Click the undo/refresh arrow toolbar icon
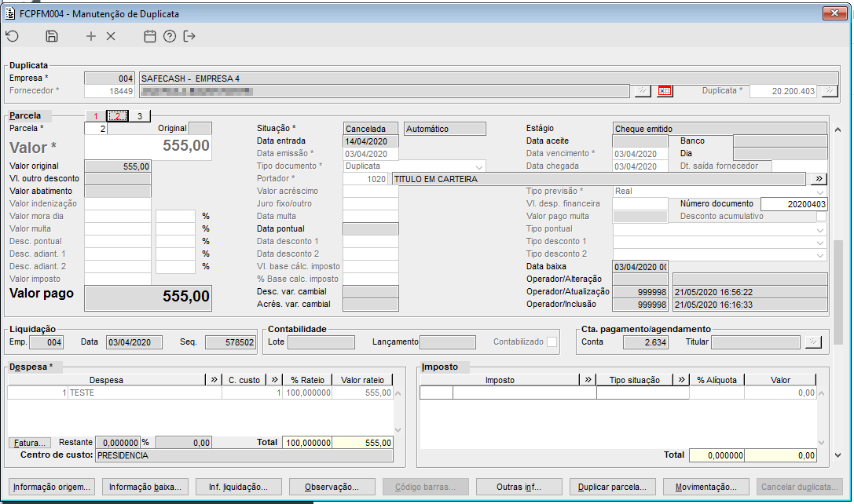The height and width of the screenshot is (504, 854). [x=13, y=36]
